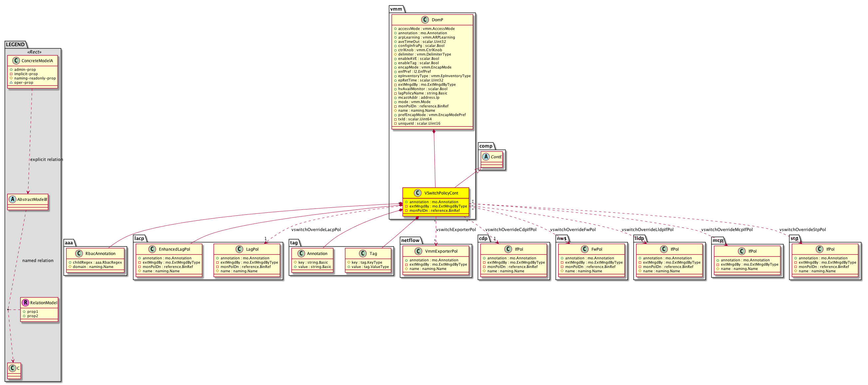Click the LEGEND package tab
868x385 pixels.
15,45
